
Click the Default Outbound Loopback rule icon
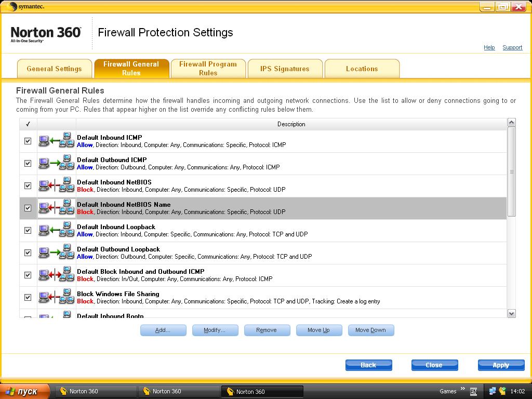[x=56, y=252]
